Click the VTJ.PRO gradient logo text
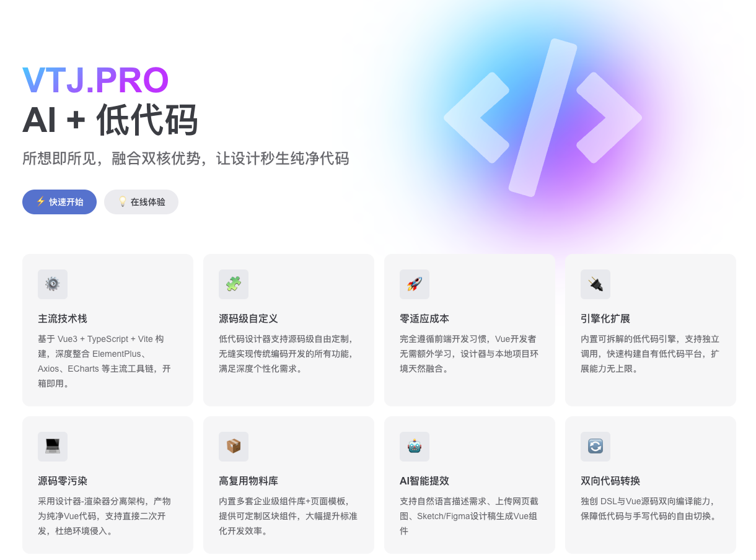This screenshot has height=560, width=756. coord(94,80)
